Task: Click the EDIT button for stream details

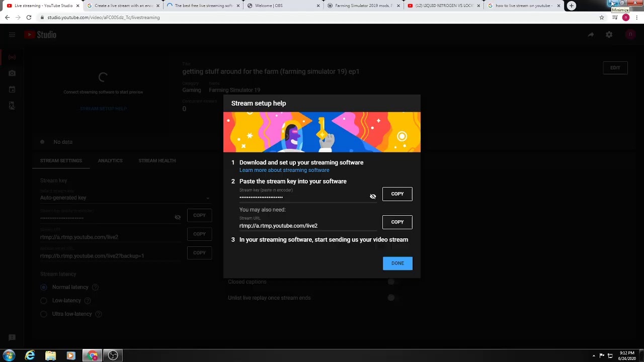Action: click(x=615, y=68)
